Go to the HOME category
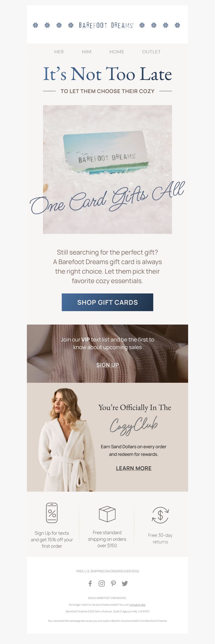The width and height of the screenshot is (215, 644). (117, 52)
